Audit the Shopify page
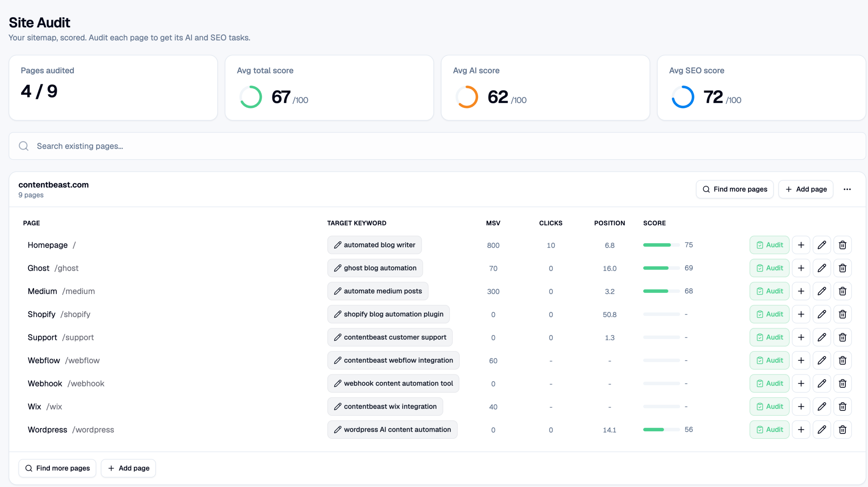 pos(769,314)
